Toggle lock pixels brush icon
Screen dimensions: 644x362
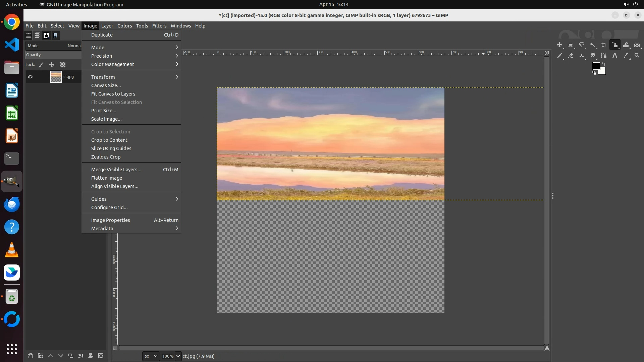click(41, 65)
